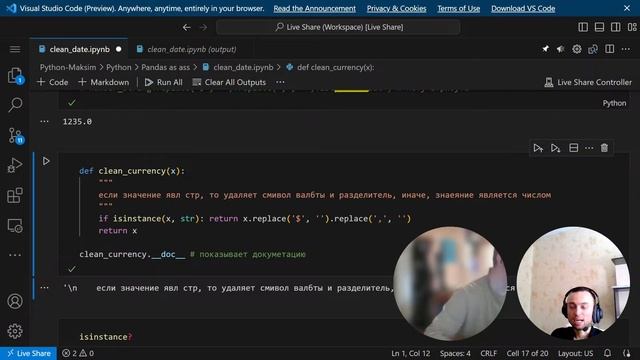Click the Pandas as ass breadcrumb
This screenshot has height=360, width=640.
point(165,67)
